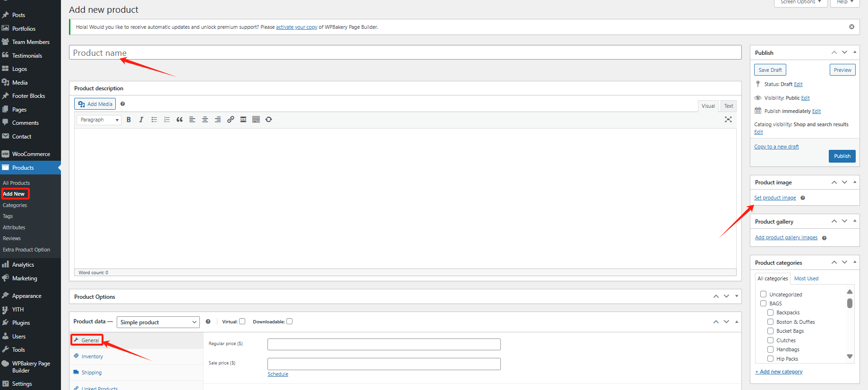Collapse the Product data panel
Screen dimensions: 868x390
tap(737, 321)
